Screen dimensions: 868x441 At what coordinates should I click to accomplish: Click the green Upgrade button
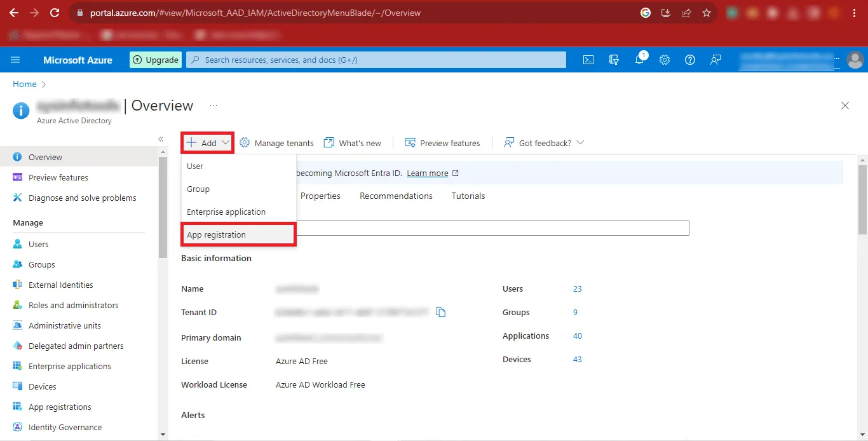pyautogui.click(x=156, y=60)
